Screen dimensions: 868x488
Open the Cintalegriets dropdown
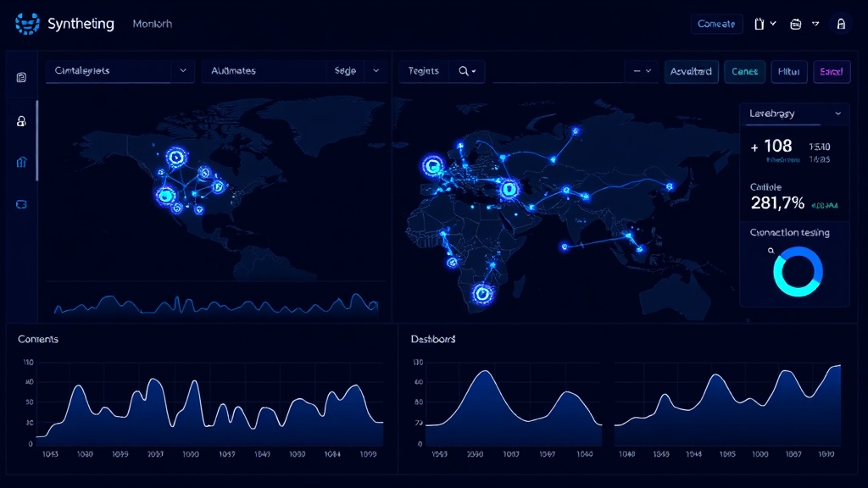pos(119,71)
